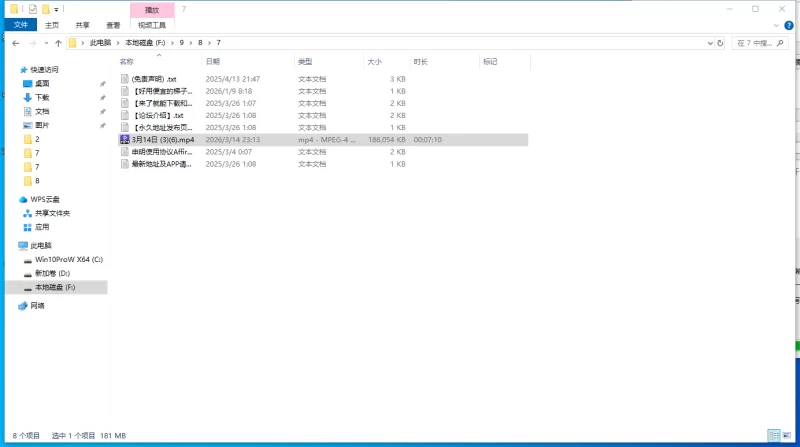Click the pink 播放 contextual tab
The height and width of the screenshot is (447, 800).
[x=152, y=10]
